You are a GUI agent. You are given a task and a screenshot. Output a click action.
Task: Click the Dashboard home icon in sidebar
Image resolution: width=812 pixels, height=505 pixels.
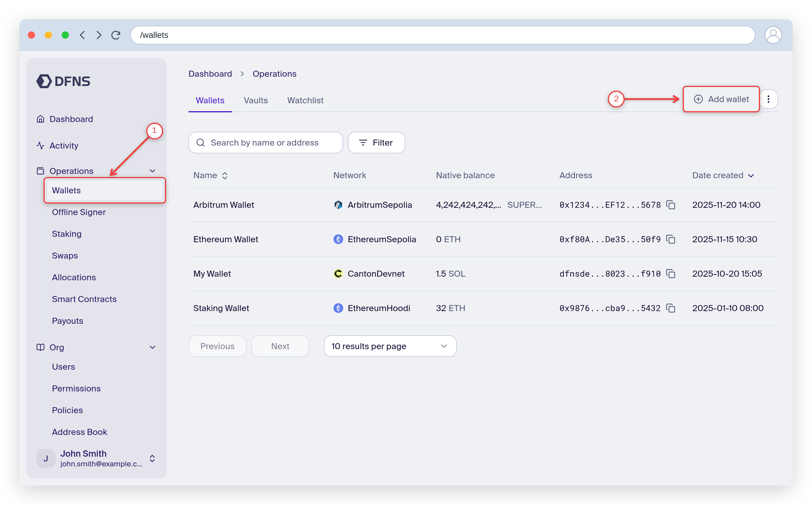point(40,119)
